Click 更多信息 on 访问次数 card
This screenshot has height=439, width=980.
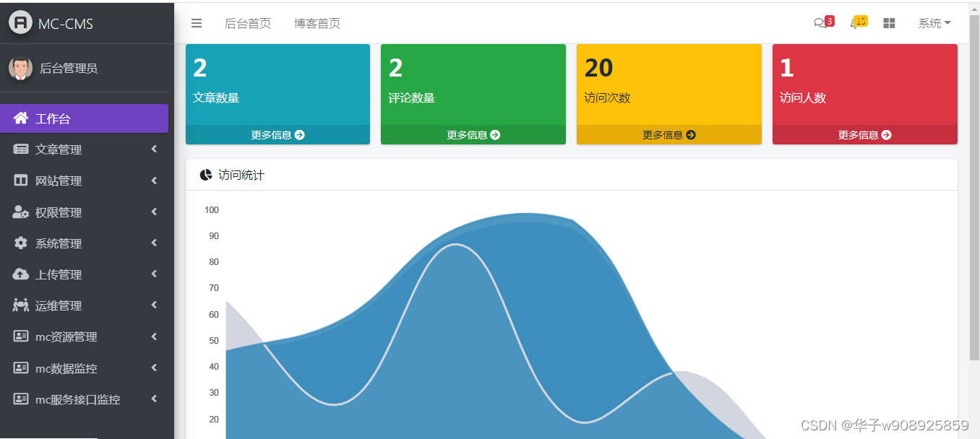coord(669,135)
